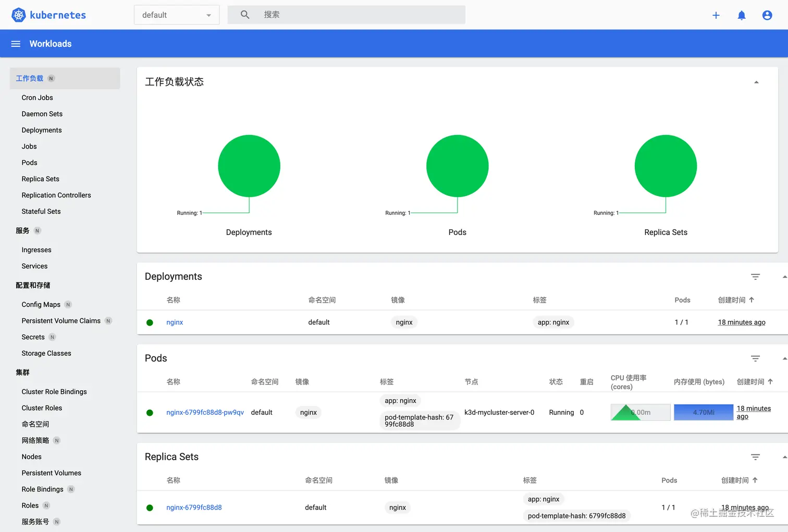Sort Replica Sets by creation time arrow

(755, 480)
